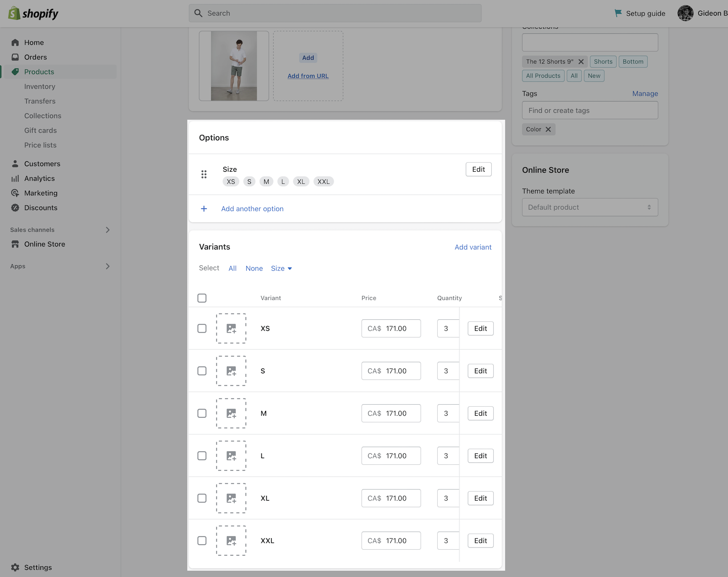Remove The 12 Shorts 9" collection chip
728x577 pixels.
coord(581,62)
